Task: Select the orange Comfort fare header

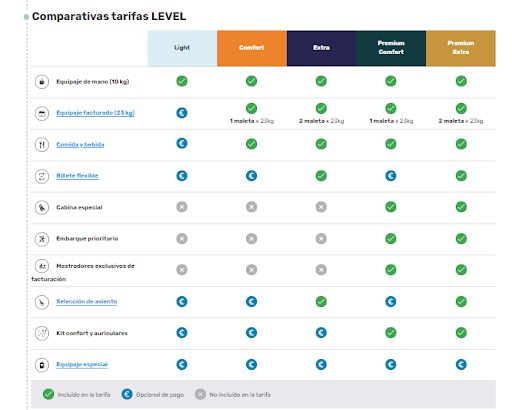Action: [x=252, y=48]
